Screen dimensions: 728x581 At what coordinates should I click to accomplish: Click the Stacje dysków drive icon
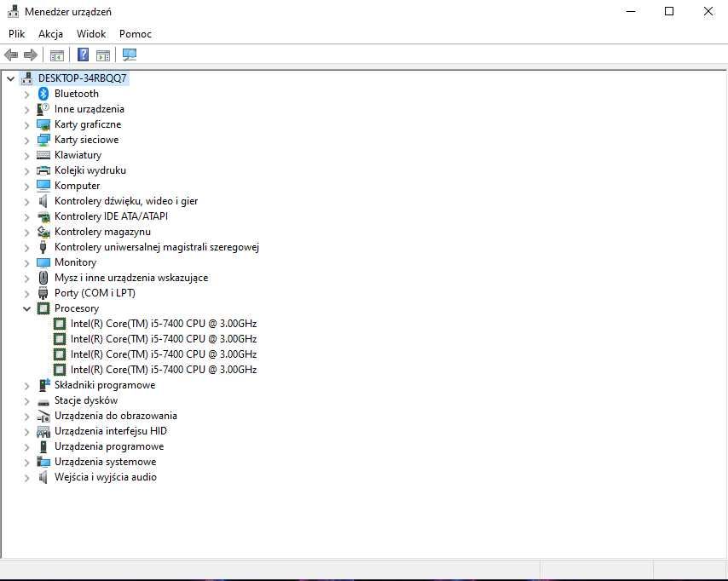click(x=43, y=401)
